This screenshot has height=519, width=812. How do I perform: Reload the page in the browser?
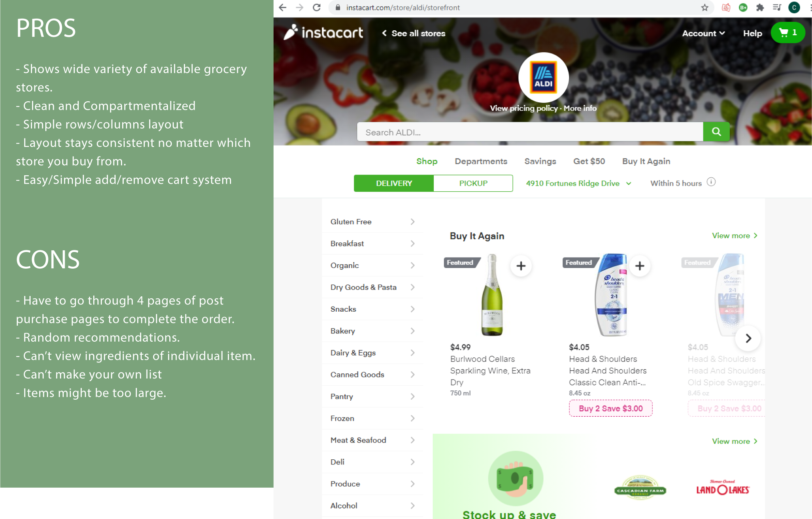coord(317,8)
